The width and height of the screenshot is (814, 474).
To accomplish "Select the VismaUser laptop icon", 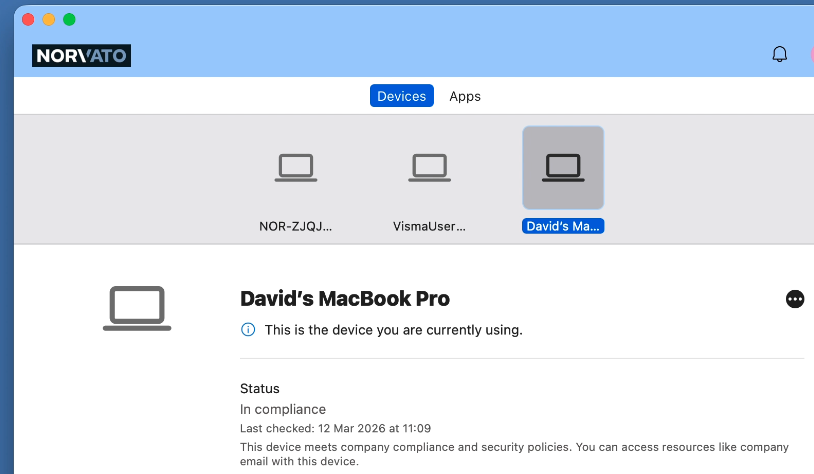I will coord(429,168).
